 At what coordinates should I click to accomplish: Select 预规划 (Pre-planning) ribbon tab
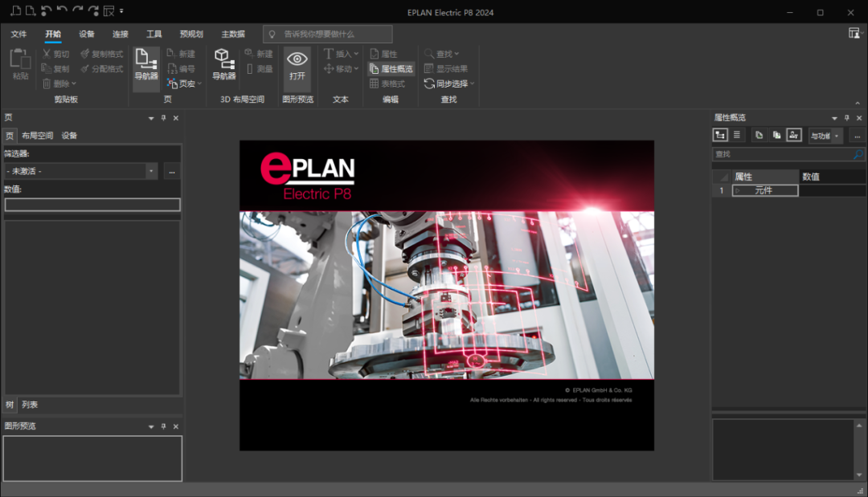pyautogui.click(x=191, y=34)
